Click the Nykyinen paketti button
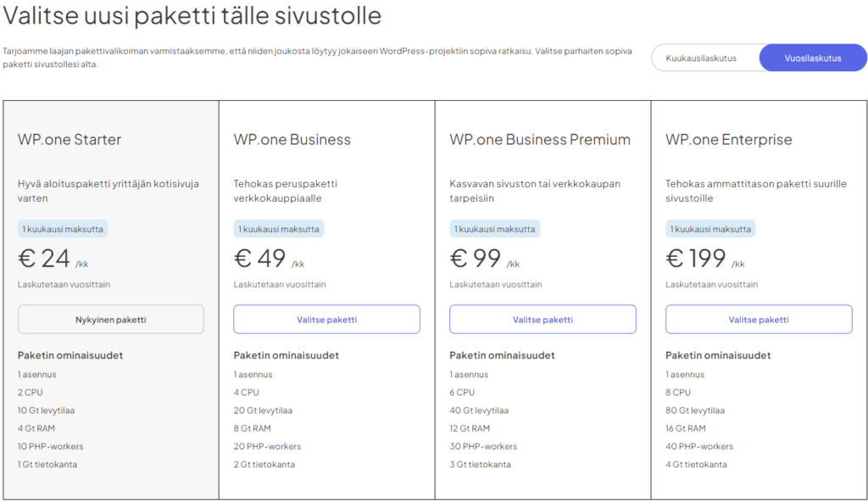The height and width of the screenshot is (501, 868). tap(110, 320)
